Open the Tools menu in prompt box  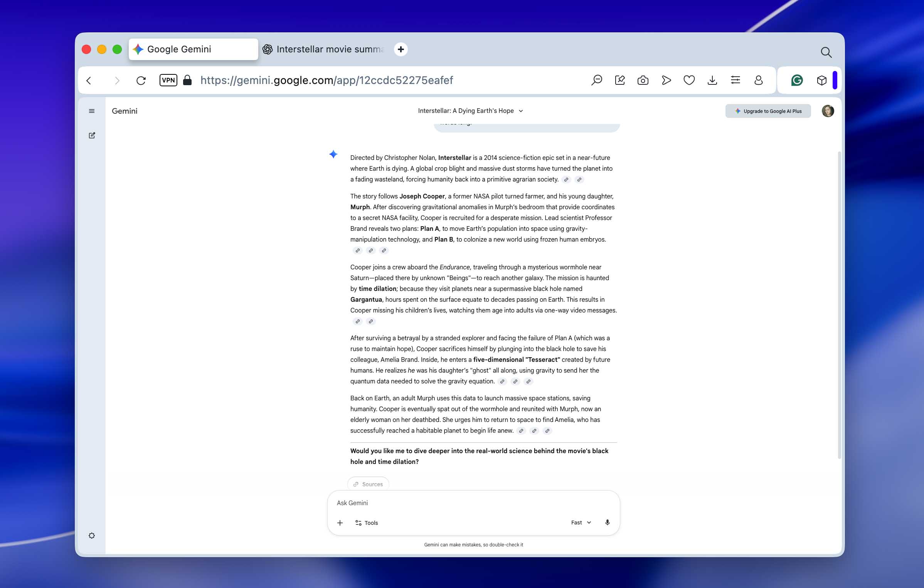367,523
